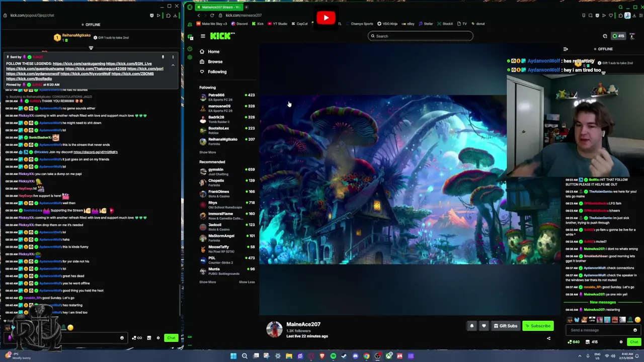
Task: Open Rhys recommended channel
Action: (227, 205)
